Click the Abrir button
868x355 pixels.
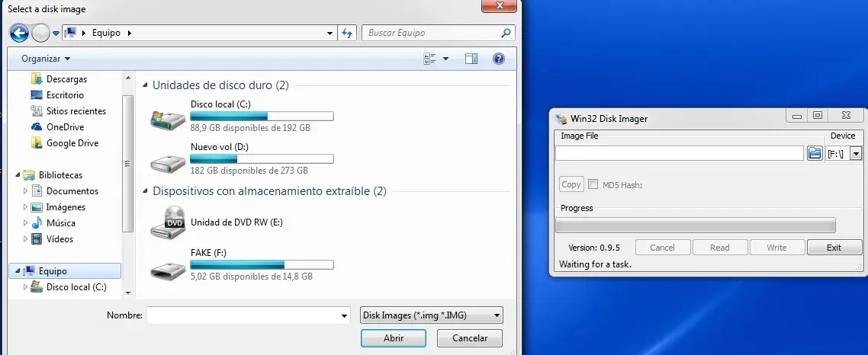tap(393, 337)
